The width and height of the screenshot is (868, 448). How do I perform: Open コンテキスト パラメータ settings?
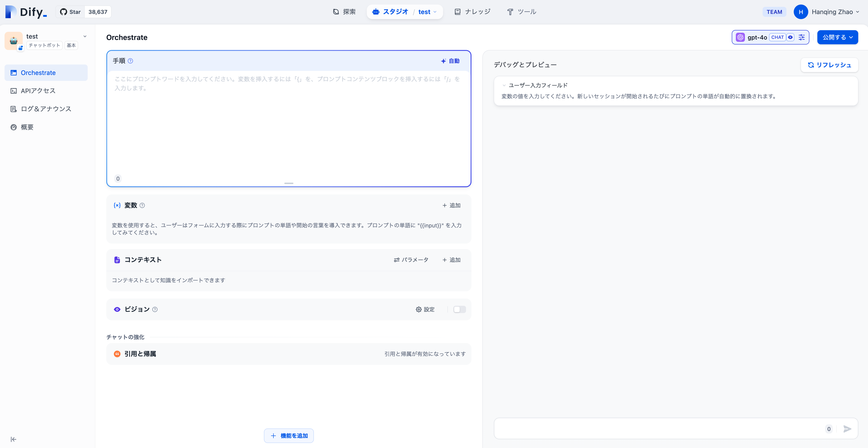coord(411,260)
